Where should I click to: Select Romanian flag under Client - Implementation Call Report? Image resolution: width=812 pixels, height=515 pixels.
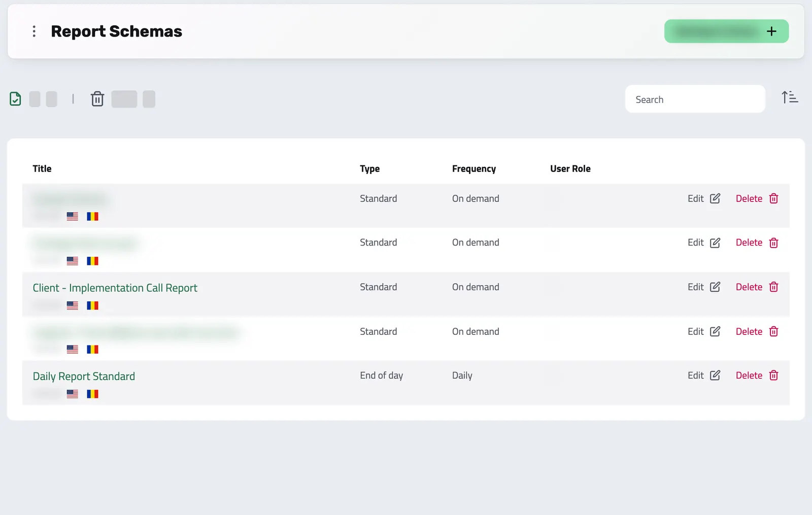(x=92, y=305)
